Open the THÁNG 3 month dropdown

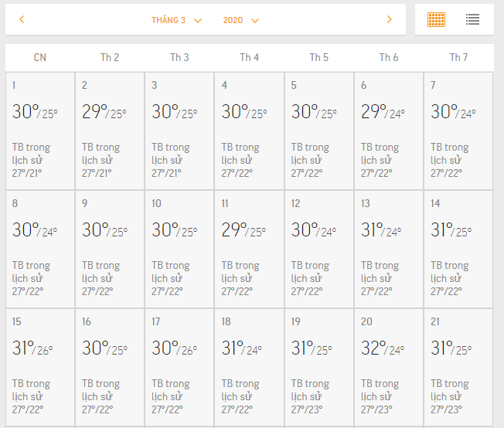click(176, 20)
